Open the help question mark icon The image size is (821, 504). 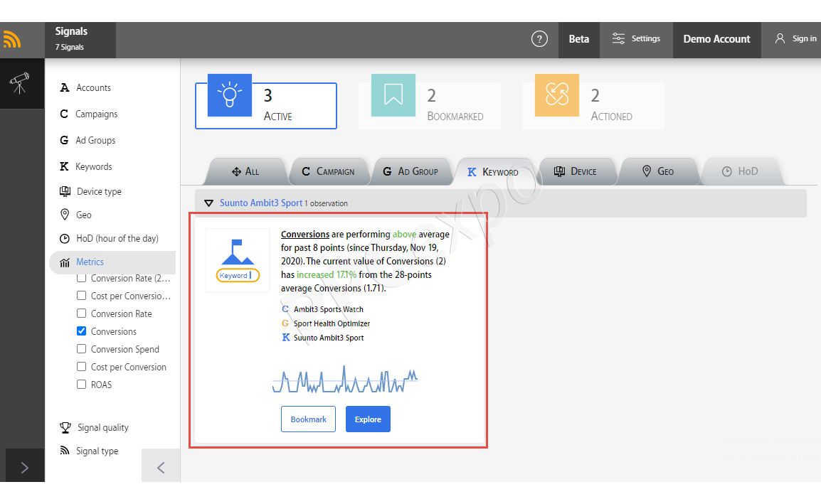tap(539, 38)
